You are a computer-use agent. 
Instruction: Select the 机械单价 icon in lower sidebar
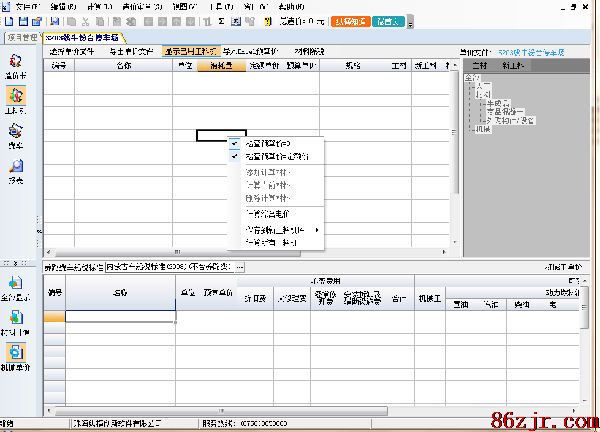[16, 357]
